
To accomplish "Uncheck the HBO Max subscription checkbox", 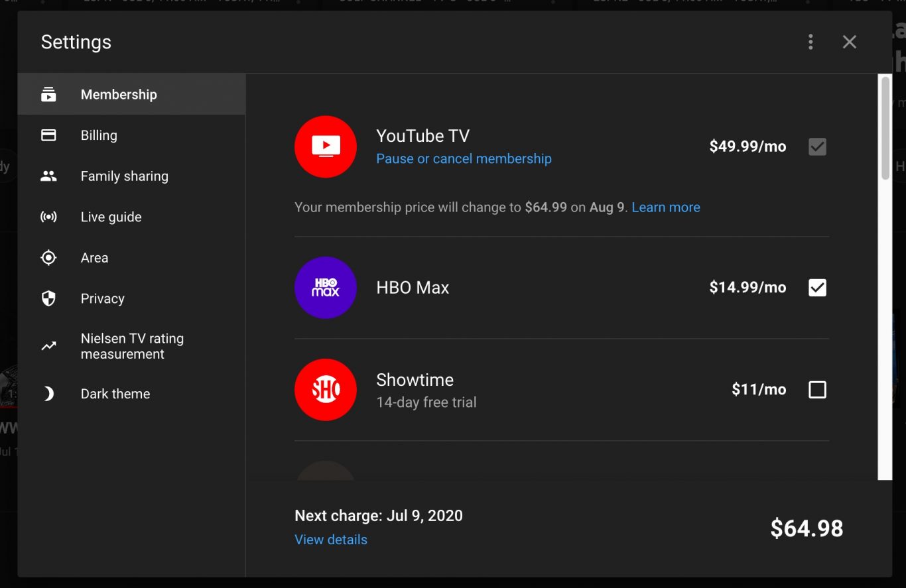I will [817, 288].
